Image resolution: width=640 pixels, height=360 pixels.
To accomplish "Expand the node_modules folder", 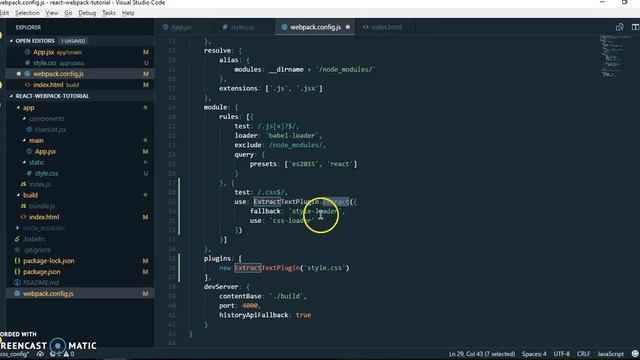I will coord(18,228).
